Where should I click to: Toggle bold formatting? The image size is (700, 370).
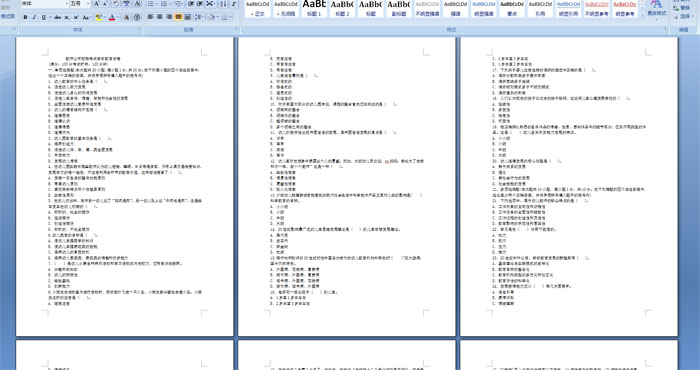pyautogui.click(x=25, y=17)
